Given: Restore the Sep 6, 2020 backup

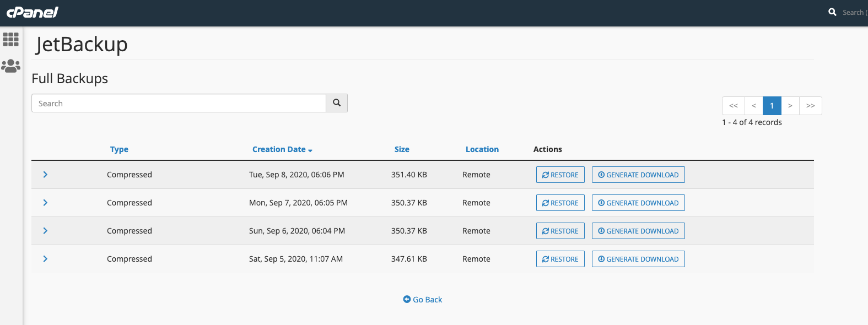Looking at the screenshot, I should click(x=560, y=231).
